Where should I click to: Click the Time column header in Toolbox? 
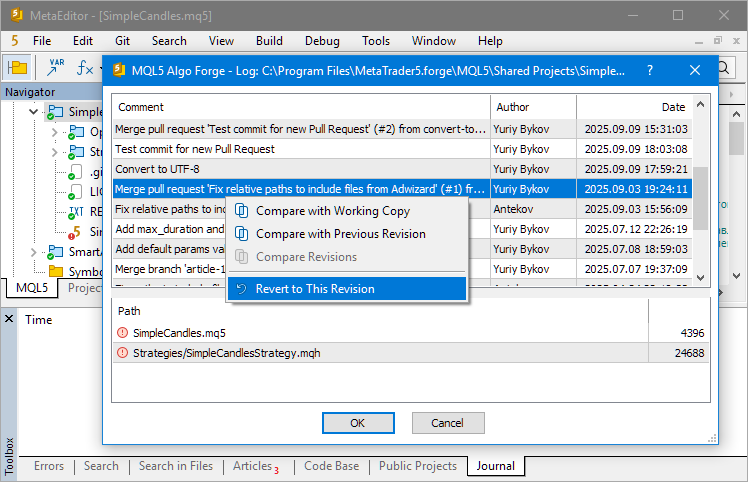[x=39, y=320]
